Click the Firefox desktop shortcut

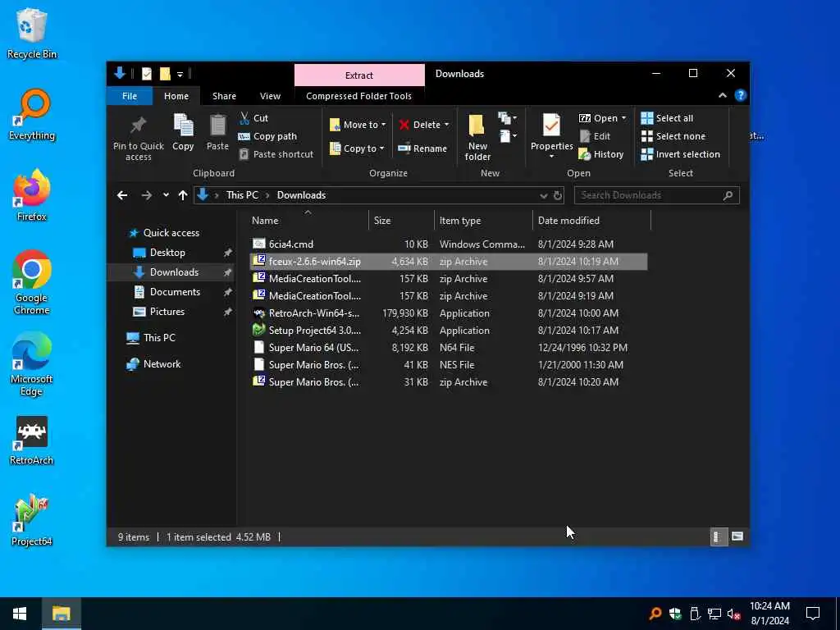coord(32,195)
